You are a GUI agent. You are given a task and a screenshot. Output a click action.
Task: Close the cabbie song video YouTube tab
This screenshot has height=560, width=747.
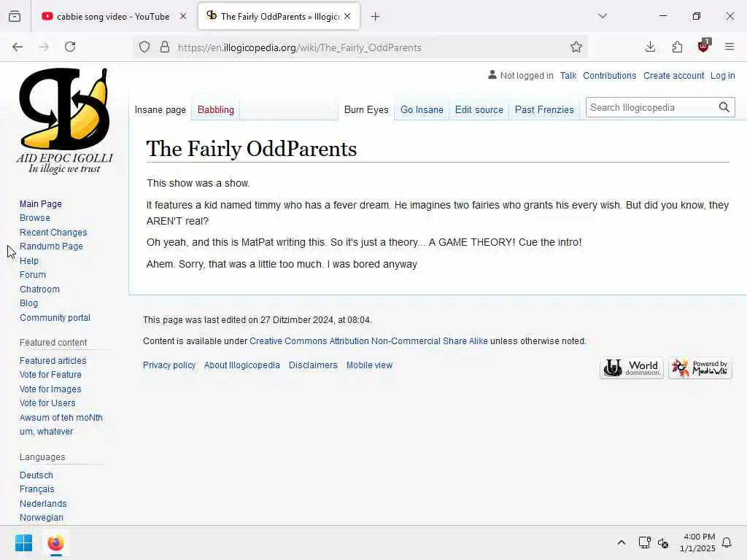183,16
